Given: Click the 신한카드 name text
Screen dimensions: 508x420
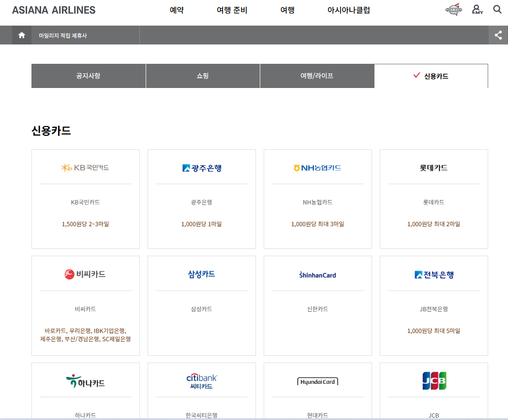Looking at the screenshot, I should point(317,309).
